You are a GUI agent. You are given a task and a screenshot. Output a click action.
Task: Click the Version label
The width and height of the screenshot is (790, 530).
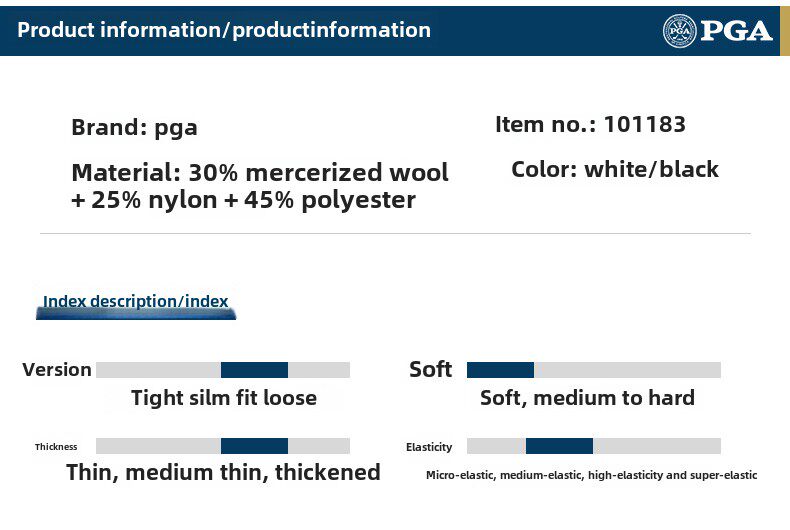tap(57, 370)
